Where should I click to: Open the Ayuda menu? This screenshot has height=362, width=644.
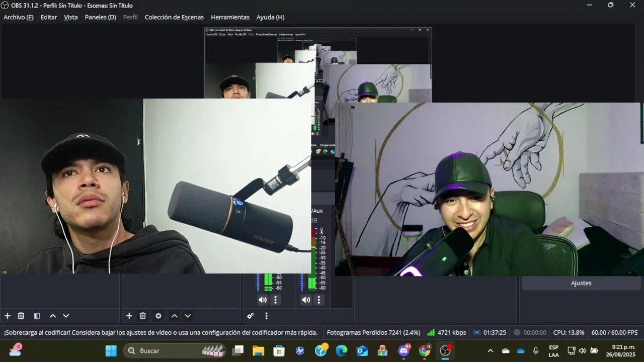[x=271, y=17]
